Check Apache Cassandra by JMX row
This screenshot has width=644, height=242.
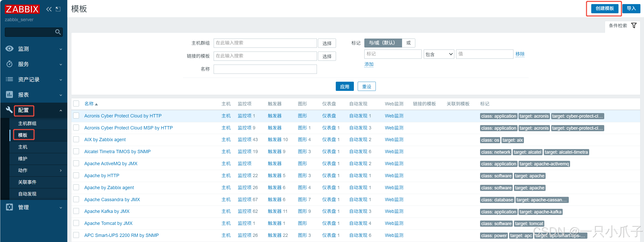(x=76, y=199)
